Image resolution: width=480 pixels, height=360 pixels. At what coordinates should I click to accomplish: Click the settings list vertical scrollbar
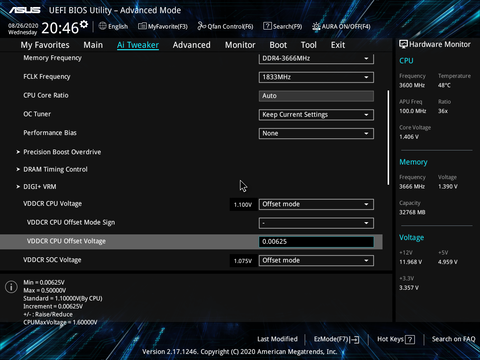pos(388,137)
